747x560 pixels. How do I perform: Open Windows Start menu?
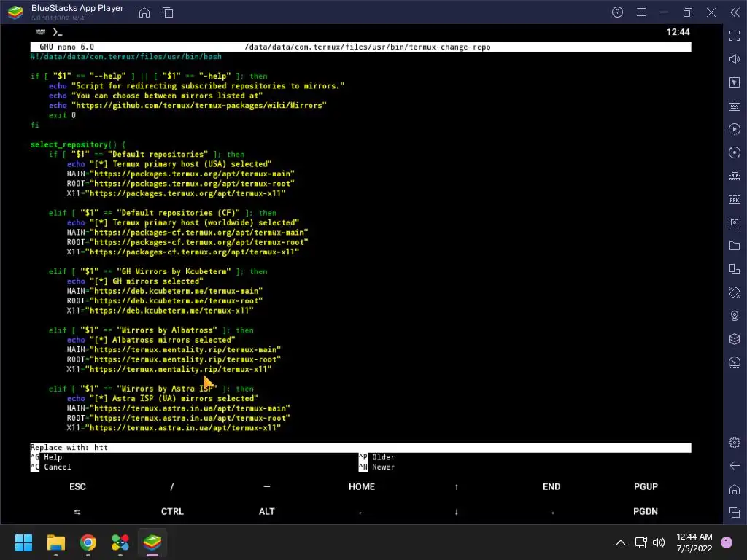tap(23, 542)
